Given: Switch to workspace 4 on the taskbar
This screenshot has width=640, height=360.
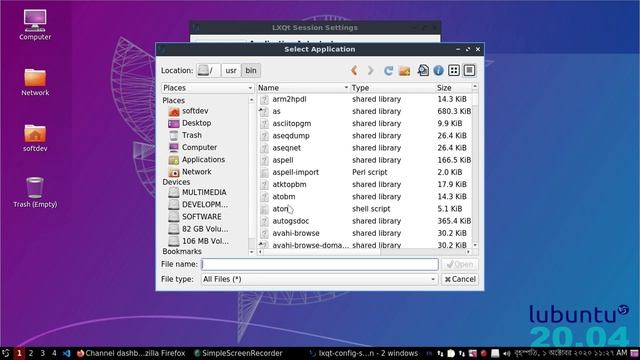Looking at the screenshot, I should pos(54,353).
